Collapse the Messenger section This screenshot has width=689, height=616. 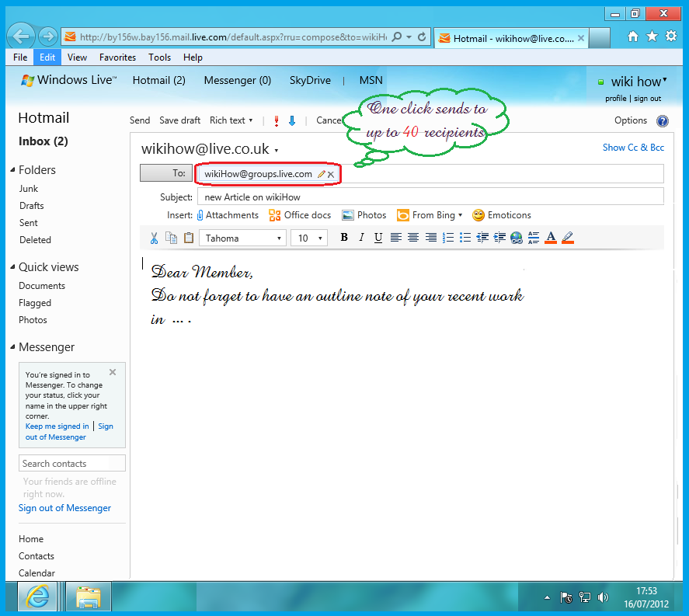click(12, 346)
